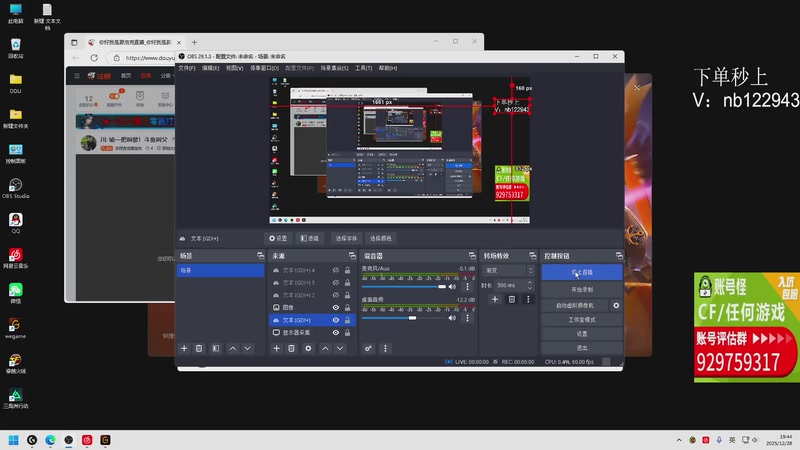Open the 场景集合(S) menu
The height and width of the screenshot is (450, 800).
pyautogui.click(x=334, y=68)
